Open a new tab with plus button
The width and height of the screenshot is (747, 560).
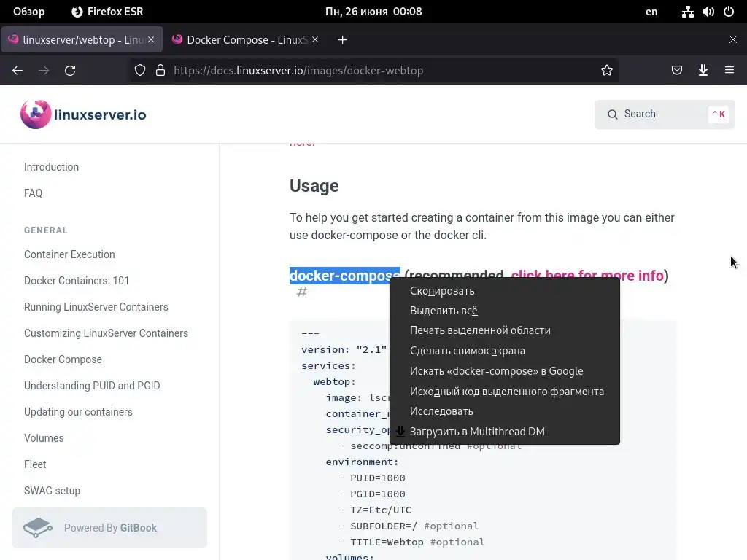(x=342, y=40)
